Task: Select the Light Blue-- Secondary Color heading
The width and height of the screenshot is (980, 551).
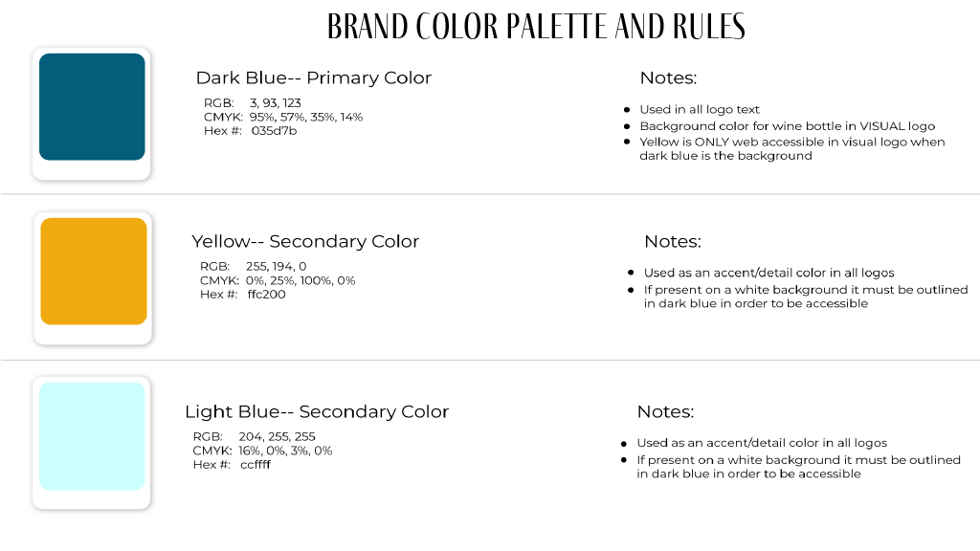Action: tap(317, 411)
